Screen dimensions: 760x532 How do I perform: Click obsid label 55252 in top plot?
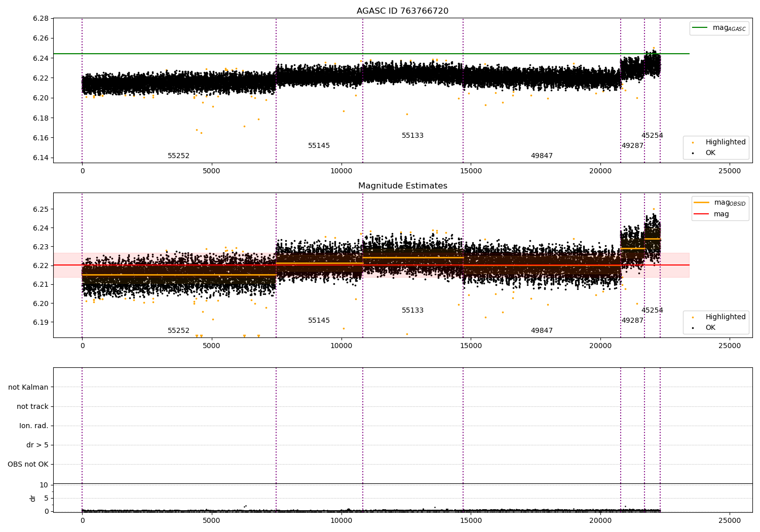pos(178,156)
